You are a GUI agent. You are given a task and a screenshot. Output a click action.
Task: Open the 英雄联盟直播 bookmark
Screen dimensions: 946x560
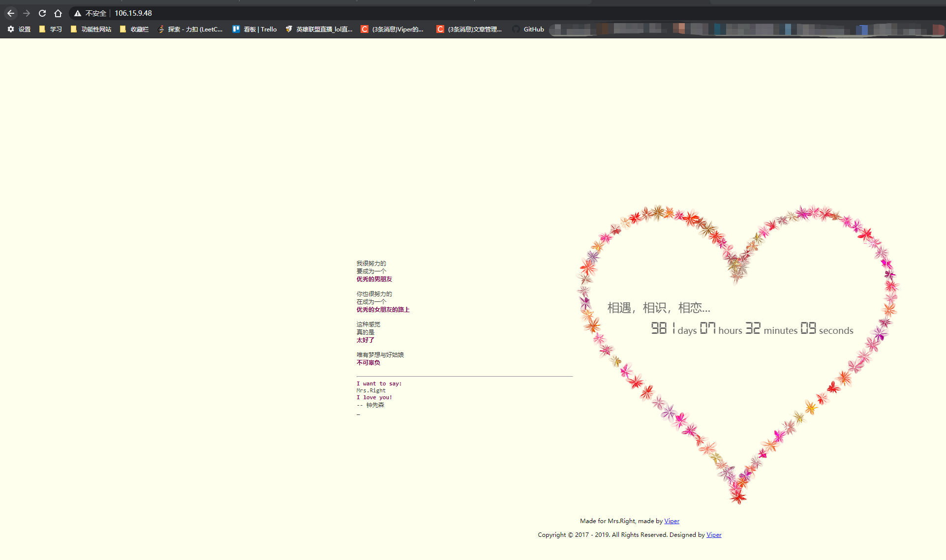tap(319, 29)
